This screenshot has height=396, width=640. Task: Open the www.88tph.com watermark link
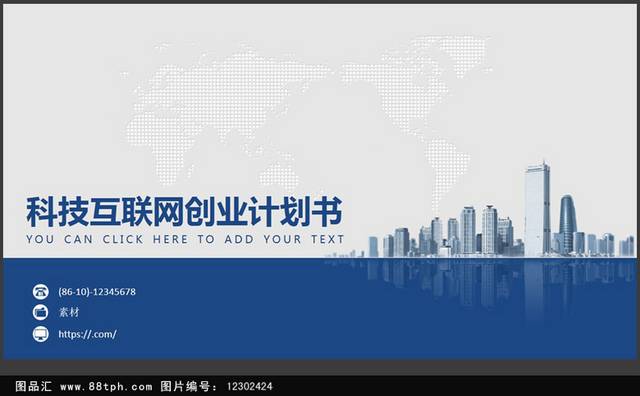coord(106,386)
